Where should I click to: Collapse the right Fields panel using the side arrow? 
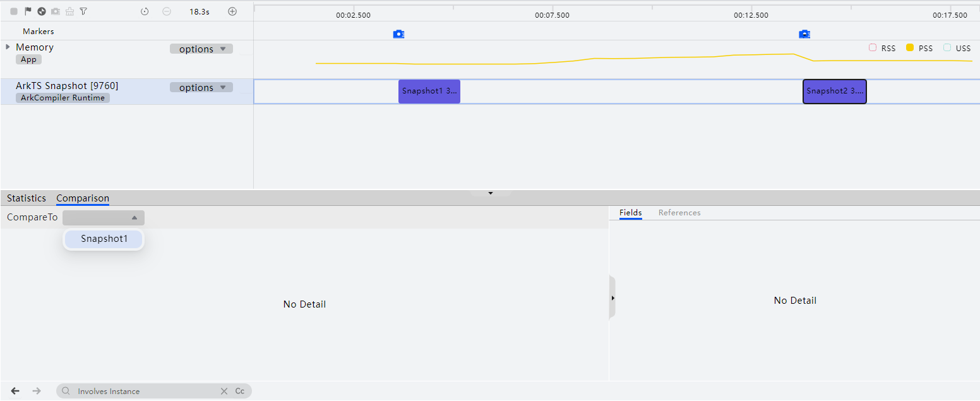(612, 297)
